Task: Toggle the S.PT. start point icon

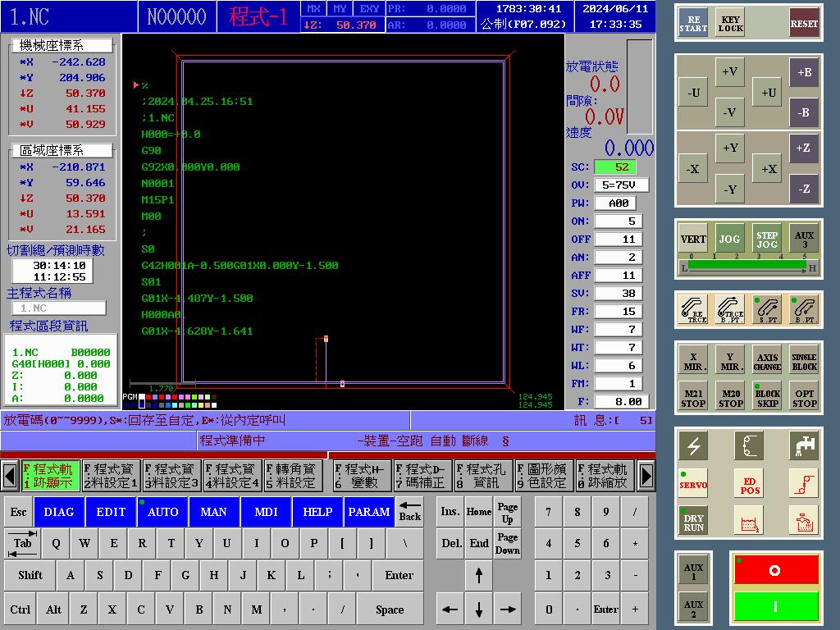Action: click(x=767, y=309)
